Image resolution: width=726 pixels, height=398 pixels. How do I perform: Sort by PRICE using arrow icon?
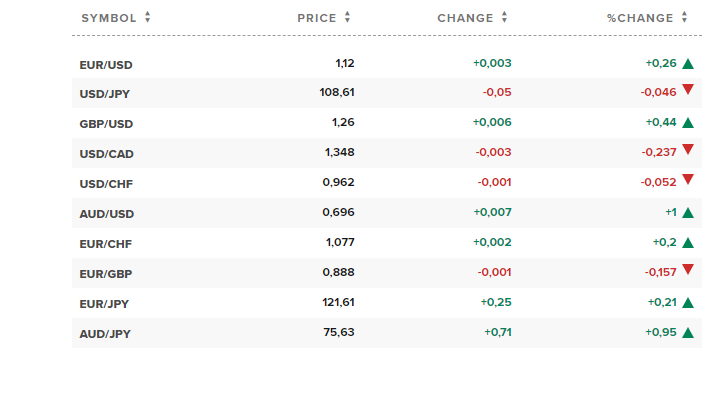pos(347,18)
